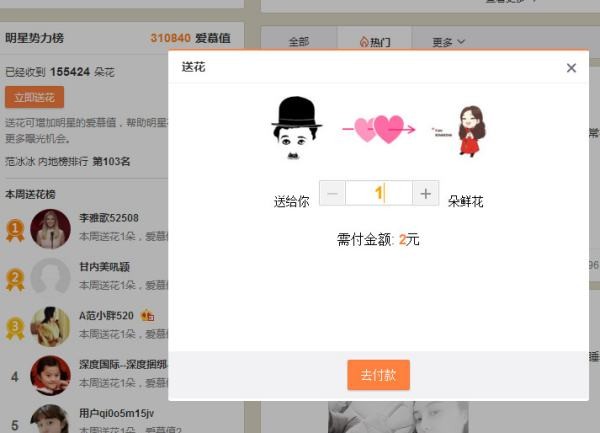Open user name 李雅歌52508
This screenshot has height=433, width=600.
(x=109, y=218)
